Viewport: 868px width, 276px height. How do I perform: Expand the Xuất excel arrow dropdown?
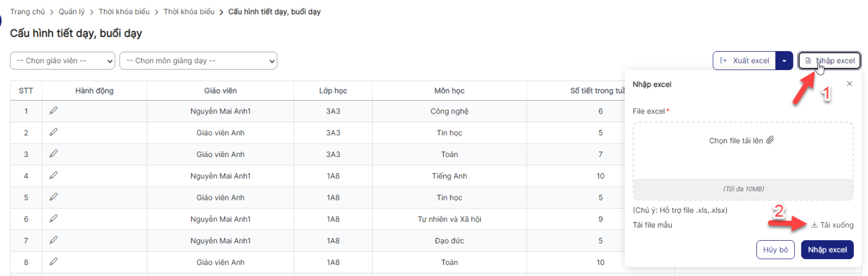click(x=784, y=61)
